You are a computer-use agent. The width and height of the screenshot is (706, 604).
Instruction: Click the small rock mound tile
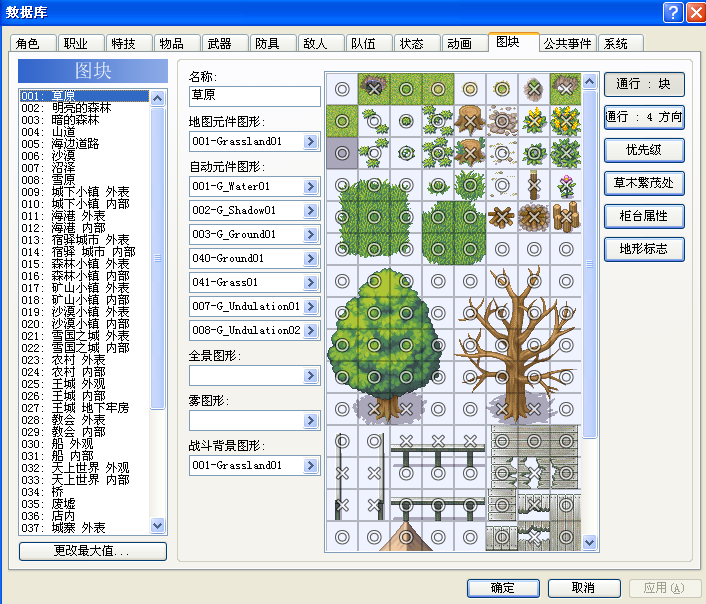point(534,89)
